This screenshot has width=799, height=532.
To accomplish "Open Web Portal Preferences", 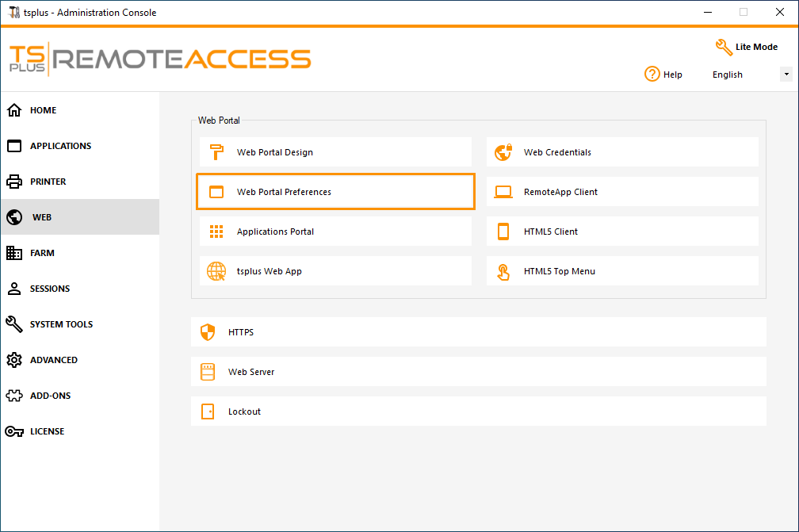I will [x=335, y=191].
